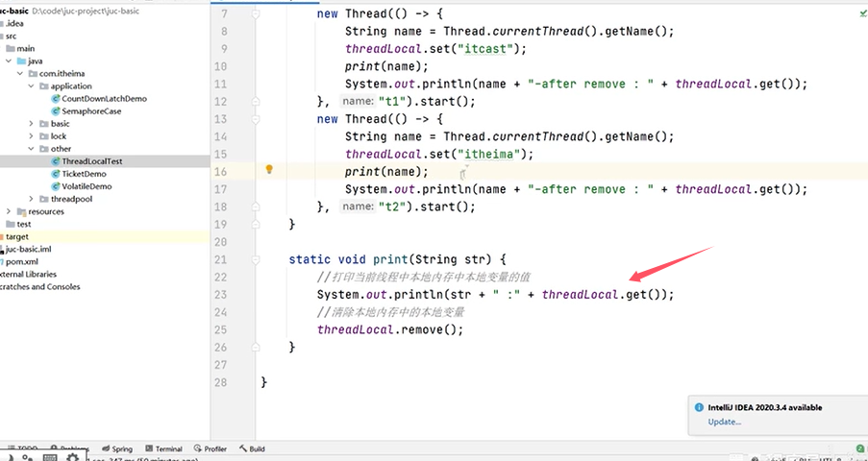The height and width of the screenshot is (461, 868).
Task: Click the info icon in the update notification
Action: coord(699,407)
